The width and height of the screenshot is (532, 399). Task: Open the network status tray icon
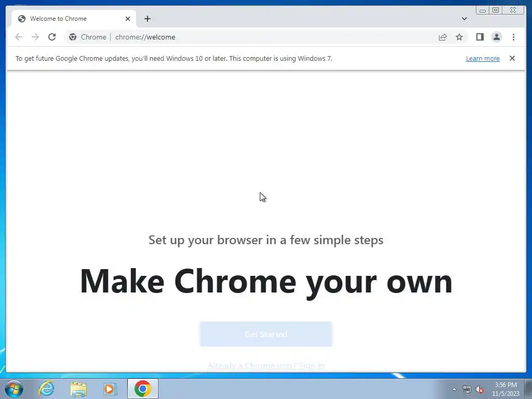coord(467,390)
